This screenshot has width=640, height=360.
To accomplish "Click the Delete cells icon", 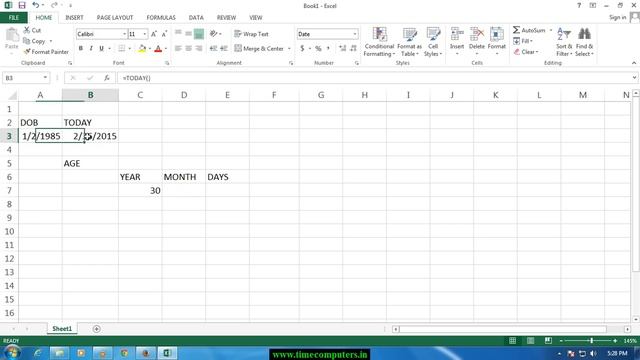I will pyautogui.click(x=476, y=34).
